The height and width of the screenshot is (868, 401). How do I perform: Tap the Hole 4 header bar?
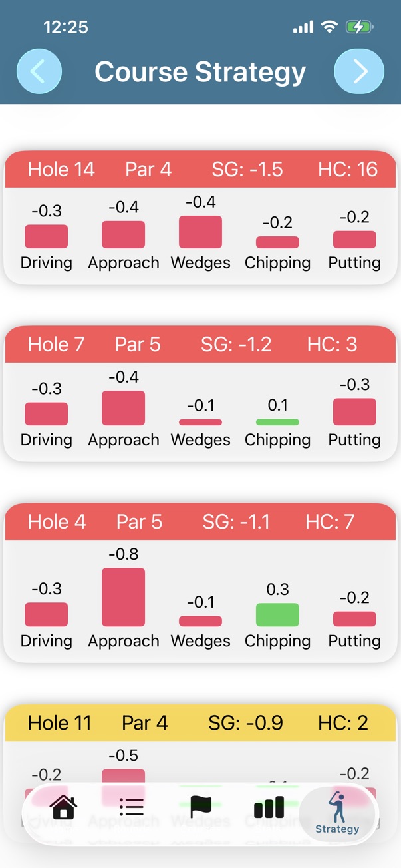(x=200, y=522)
